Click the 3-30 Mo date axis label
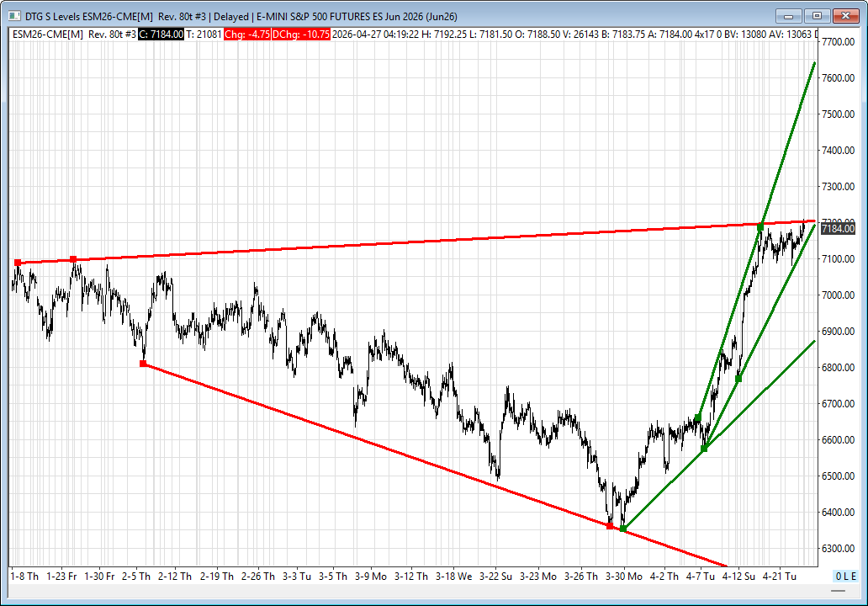Image resolution: width=868 pixels, height=606 pixels. tap(624, 577)
